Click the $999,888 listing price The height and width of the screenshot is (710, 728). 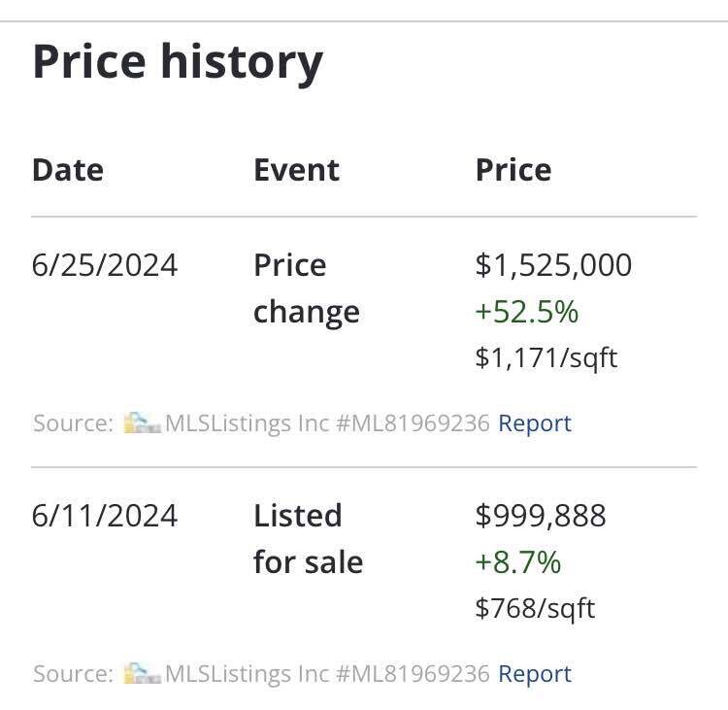(x=541, y=516)
